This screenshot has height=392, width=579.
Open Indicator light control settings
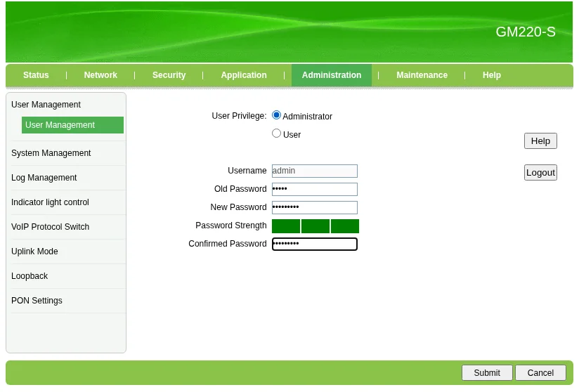pyautogui.click(x=50, y=202)
